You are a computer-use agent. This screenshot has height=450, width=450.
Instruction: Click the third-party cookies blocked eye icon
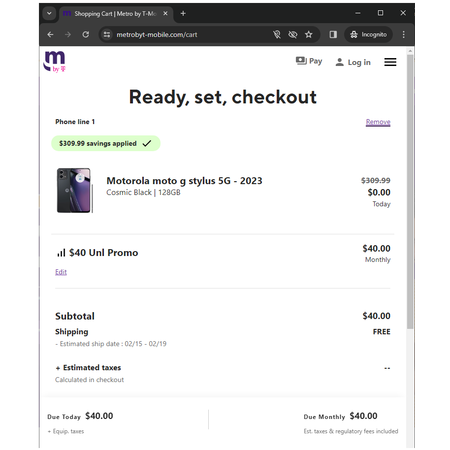pyautogui.click(x=293, y=34)
